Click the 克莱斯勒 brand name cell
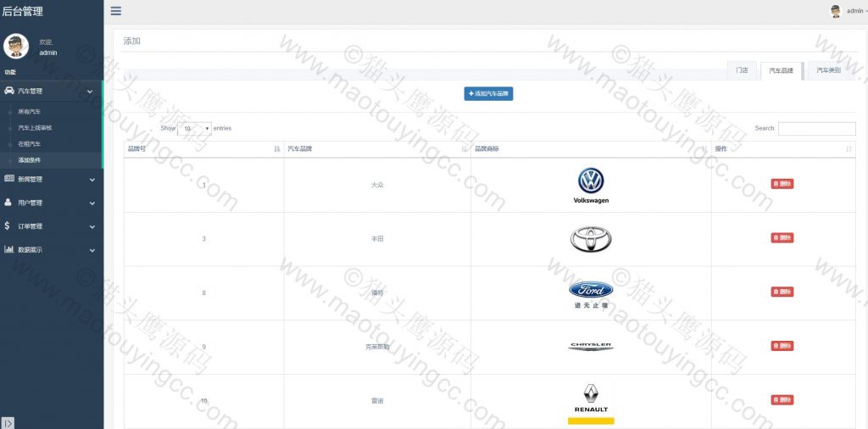This screenshot has width=868, height=429. pos(377,347)
